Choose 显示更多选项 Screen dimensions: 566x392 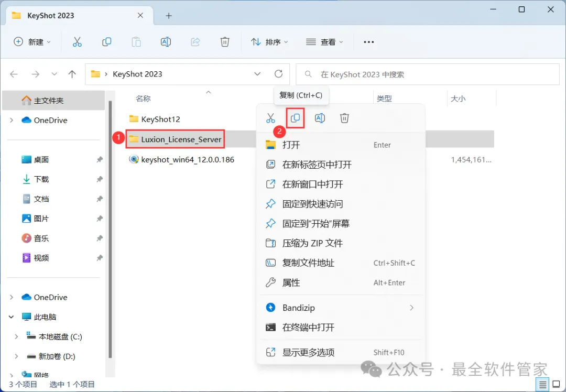point(341,352)
